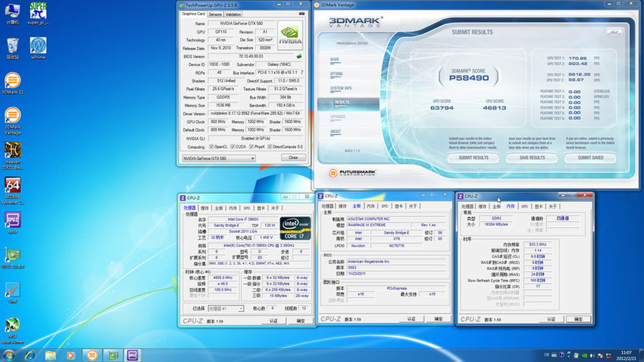This screenshot has width=644, height=362.
Task: Click the GPU-Z screenshot camera icon
Action: pyautogui.click(x=302, y=14)
